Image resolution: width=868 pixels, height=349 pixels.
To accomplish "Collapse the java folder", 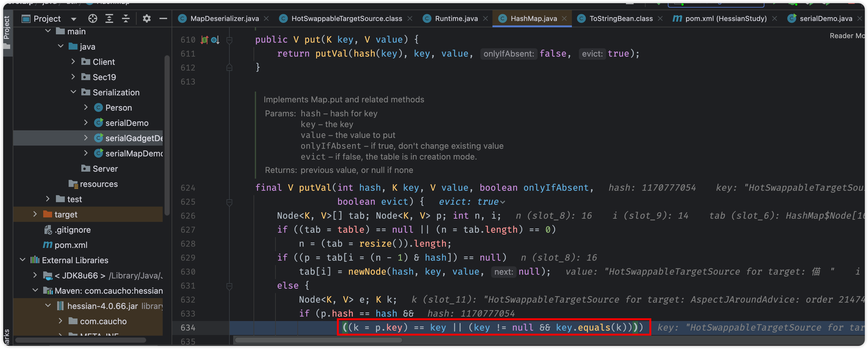I will [x=61, y=46].
